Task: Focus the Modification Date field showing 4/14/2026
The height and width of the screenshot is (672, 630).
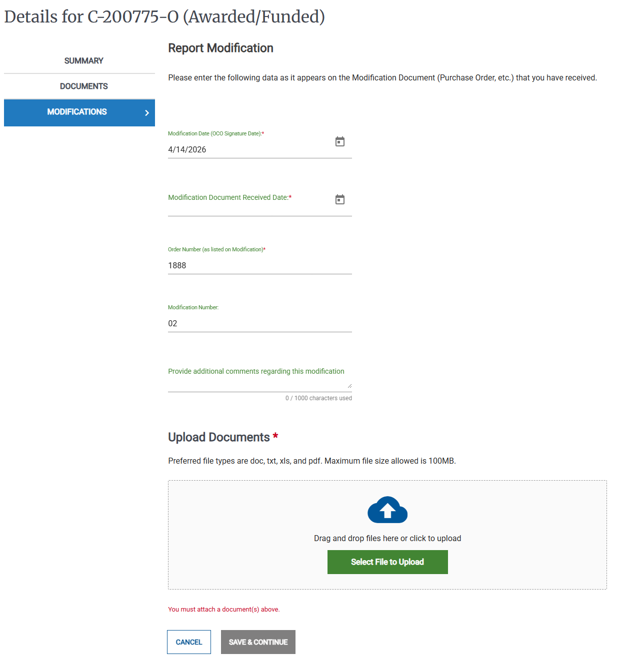Action: coord(250,149)
